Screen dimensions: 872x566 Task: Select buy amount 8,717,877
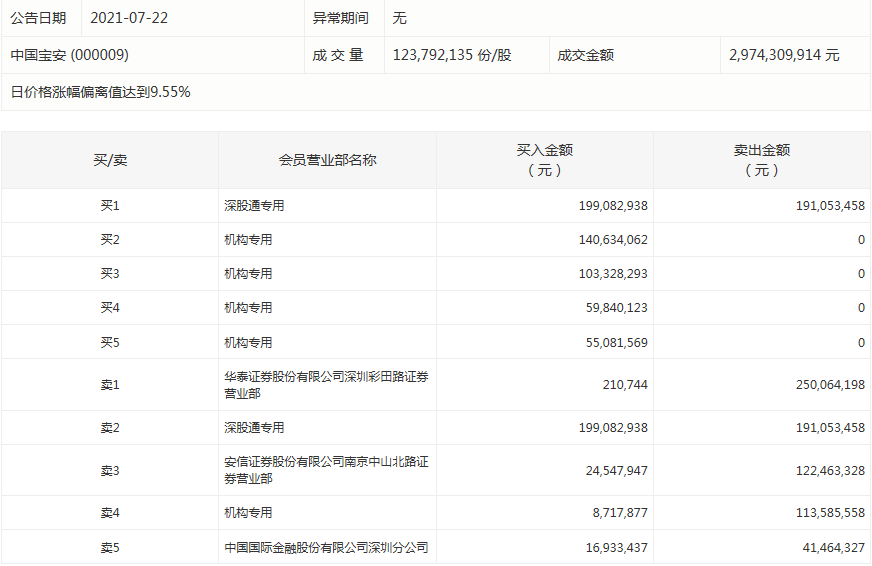(x=620, y=513)
